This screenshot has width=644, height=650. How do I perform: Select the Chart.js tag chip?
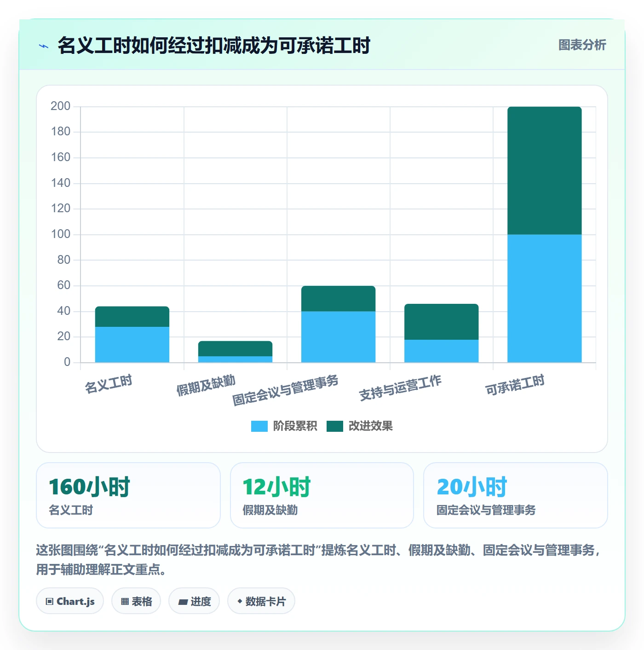[70, 601]
